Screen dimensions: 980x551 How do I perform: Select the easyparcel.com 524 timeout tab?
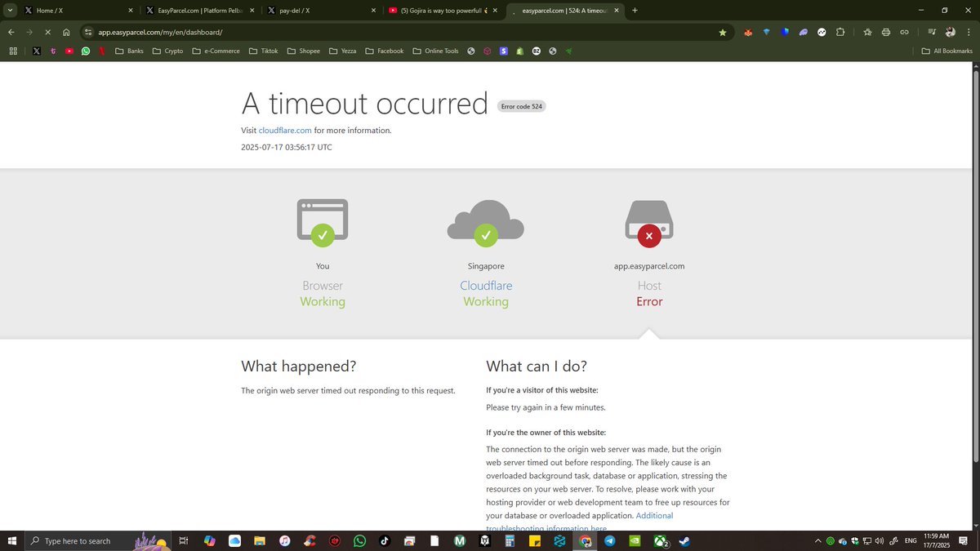click(563, 11)
